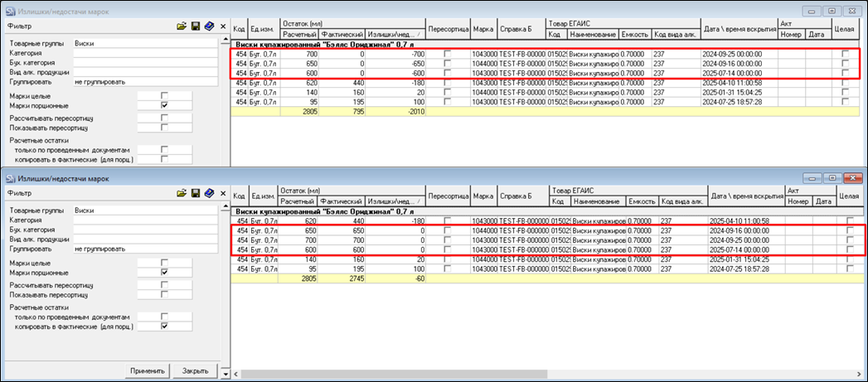Screen dimensions: 868x382
Task: Click blue book icon in upper filter panel
Action: pos(208,27)
